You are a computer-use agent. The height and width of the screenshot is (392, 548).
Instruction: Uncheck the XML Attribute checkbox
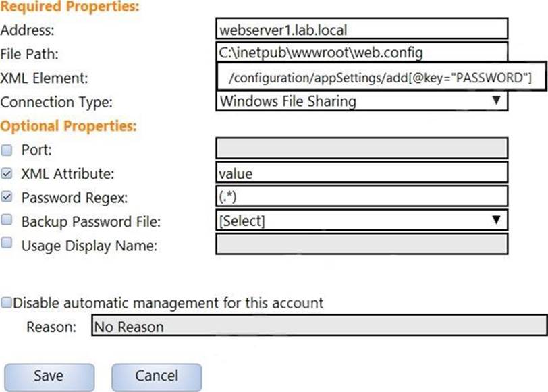pyautogui.click(x=7, y=173)
